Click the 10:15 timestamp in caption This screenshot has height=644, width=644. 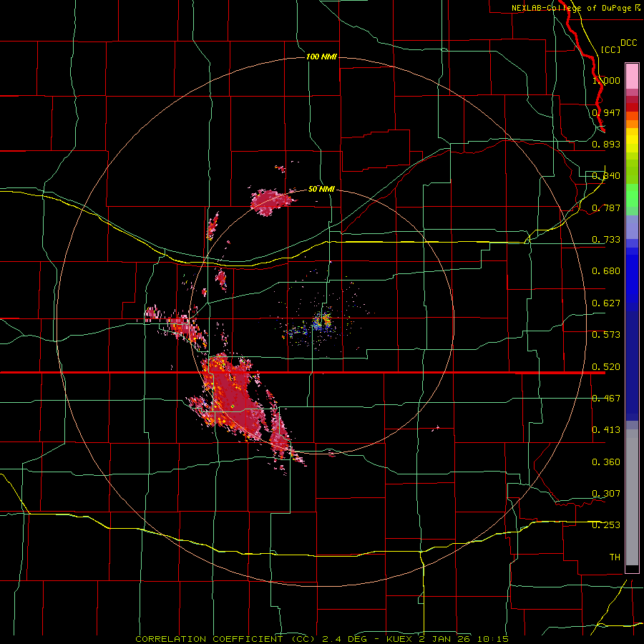point(492,639)
